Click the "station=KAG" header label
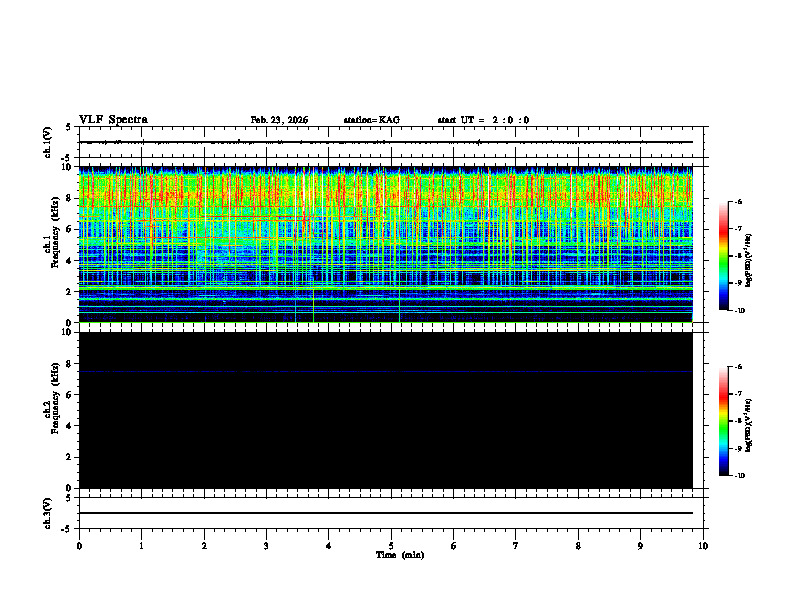 (x=372, y=120)
